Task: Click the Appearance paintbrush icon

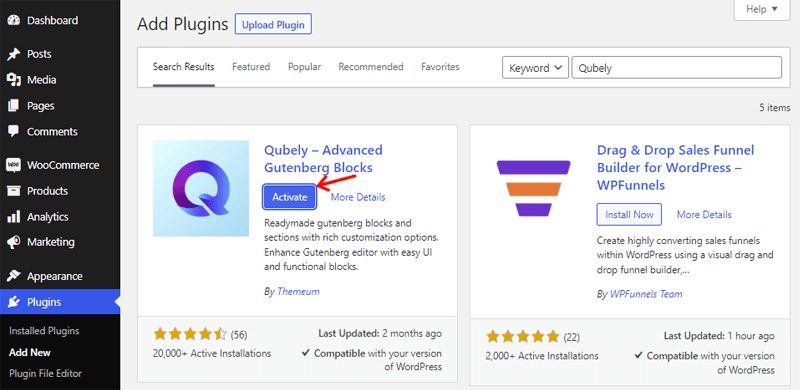Action: (14, 276)
